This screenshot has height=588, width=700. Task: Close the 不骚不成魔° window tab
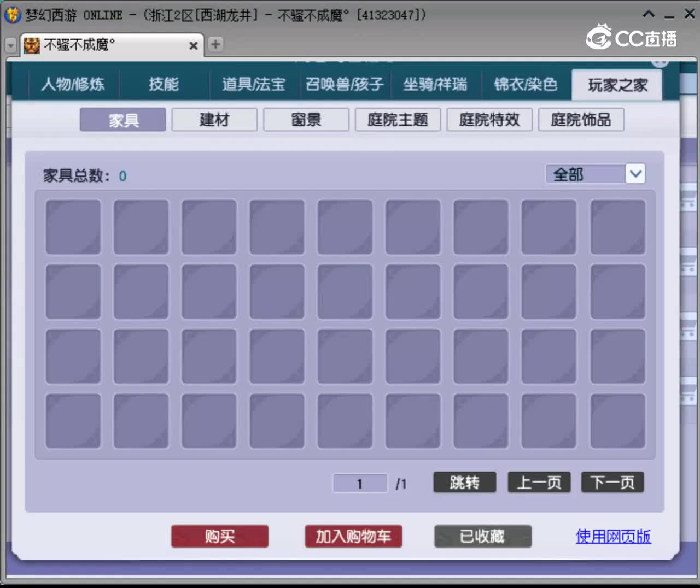(x=193, y=46)
